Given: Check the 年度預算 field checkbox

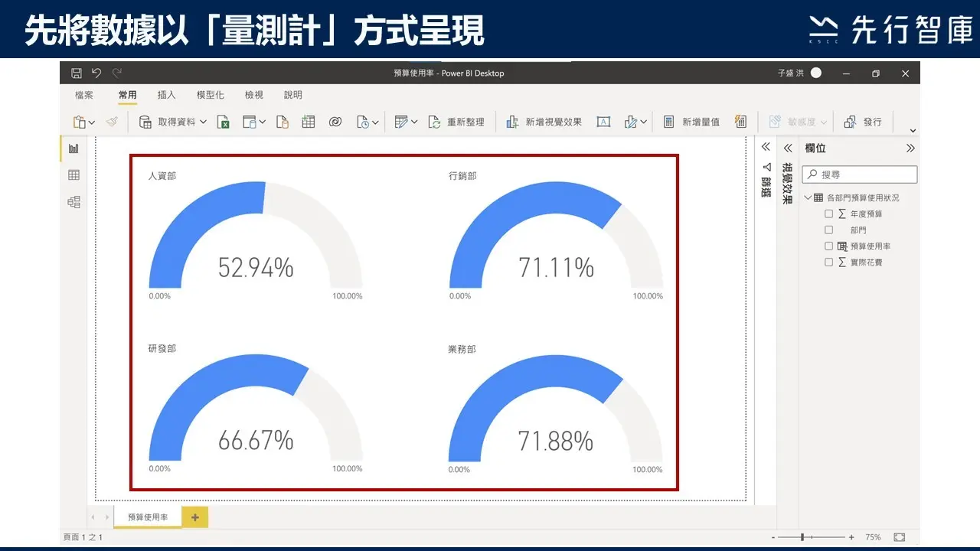Looking at the screenshot, I should (x=828, y=214).
